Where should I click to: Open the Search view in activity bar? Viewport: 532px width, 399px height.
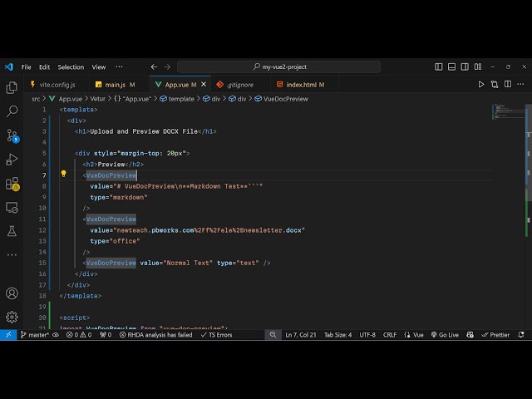12,111
